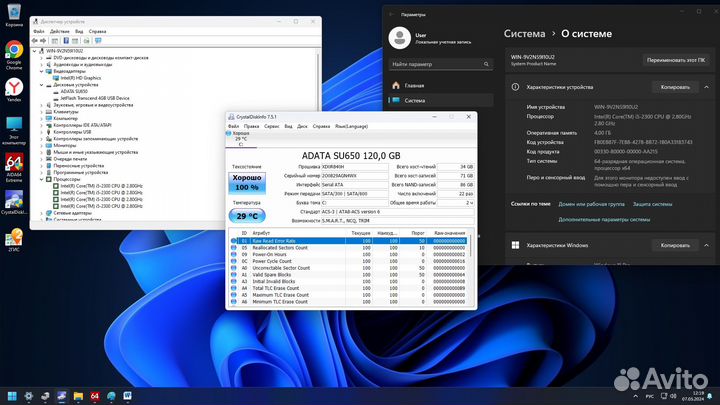Image resolution: width=720 pixels, height=405 pixels.
Task: Show hidden tray icons chevron
Action: 636,396
